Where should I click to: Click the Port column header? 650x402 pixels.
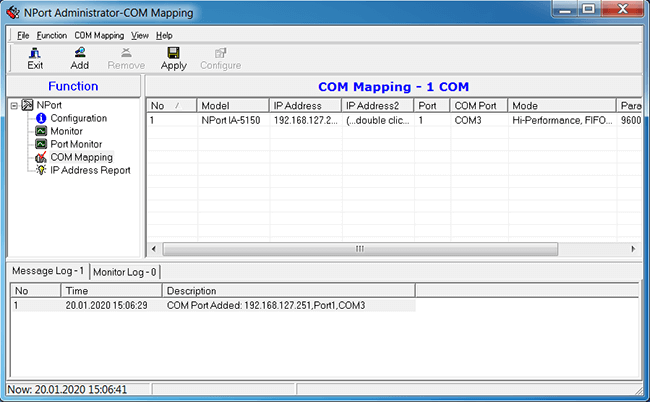(x=432, y=106)
